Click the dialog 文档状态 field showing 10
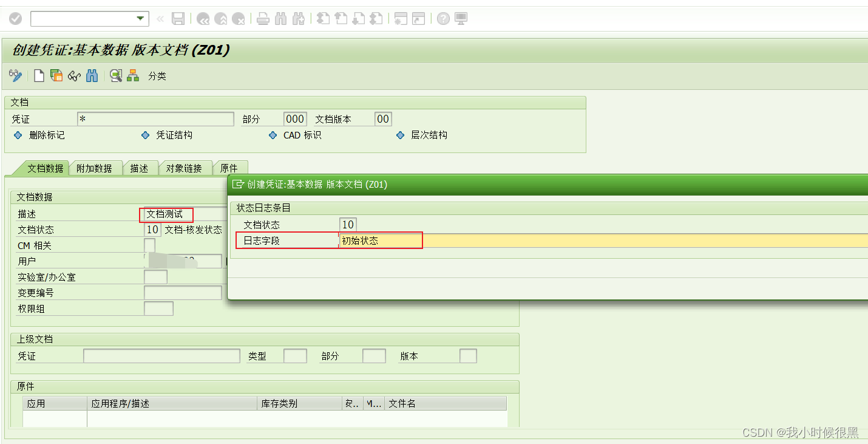The image size is (868, 444). [x=348, y=225]
